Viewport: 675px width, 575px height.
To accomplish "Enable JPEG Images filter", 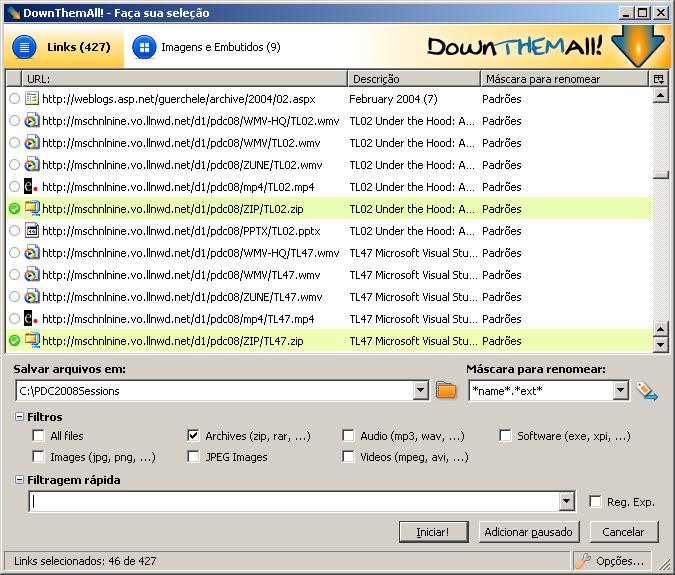I will pos(193,456).
